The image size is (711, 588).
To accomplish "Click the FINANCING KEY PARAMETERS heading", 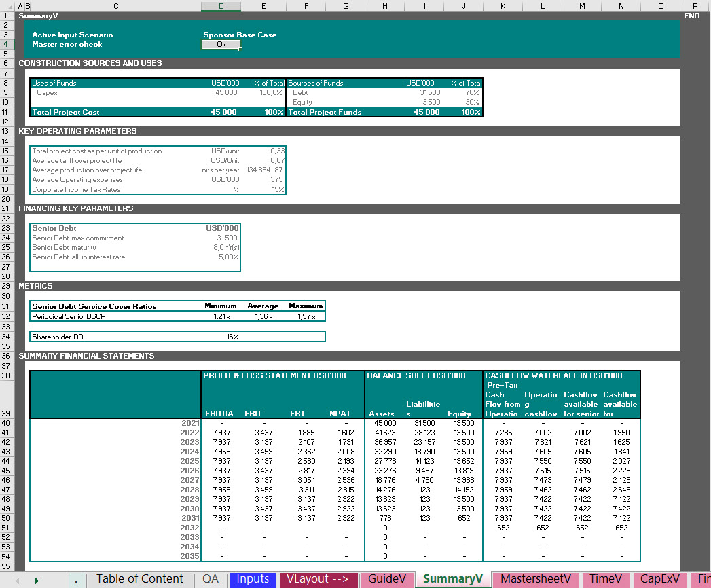I will (x=76, y=208).
